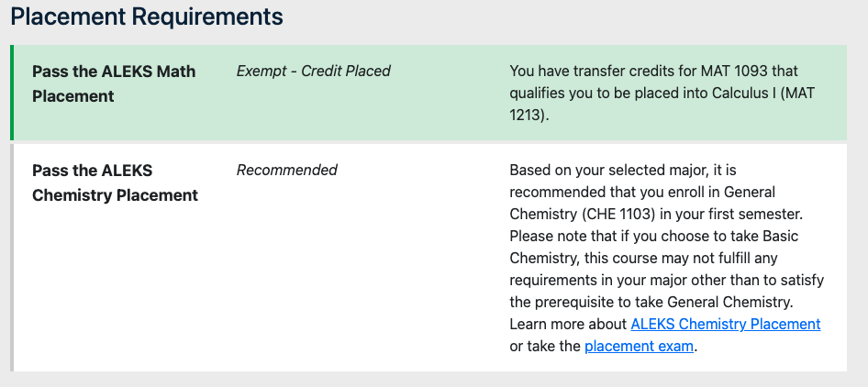Click the 'Based on your selected major' sentence
The width and height of the screenshot is (868, 387).
606,171
